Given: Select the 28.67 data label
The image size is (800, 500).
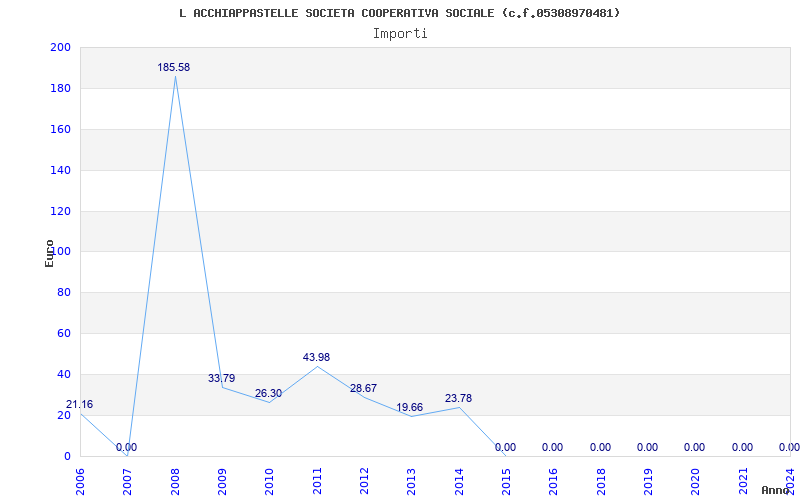Looking at the screenshot, I should pyautogui.click(x=363, y=388).
